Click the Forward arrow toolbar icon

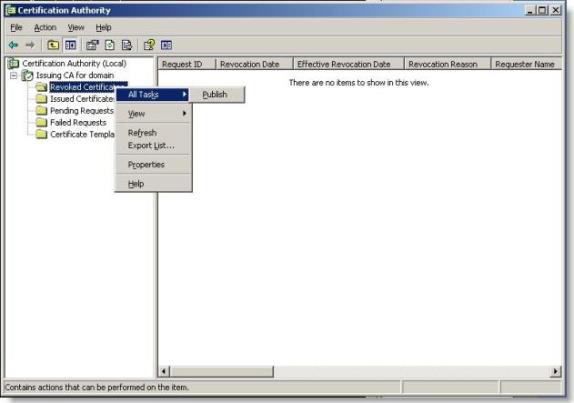pyautogui.click(x=30, y=45)
